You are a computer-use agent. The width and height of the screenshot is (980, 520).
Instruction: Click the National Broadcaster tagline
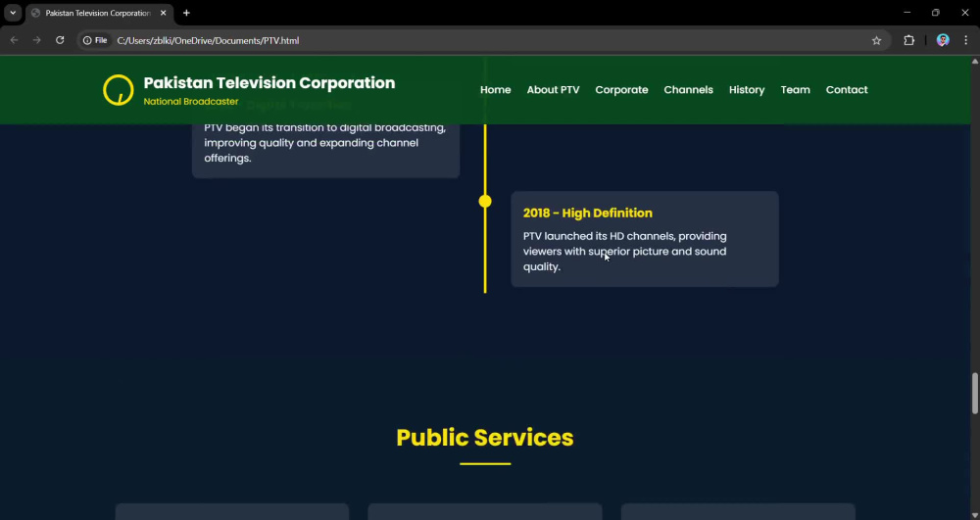point(191,101)
